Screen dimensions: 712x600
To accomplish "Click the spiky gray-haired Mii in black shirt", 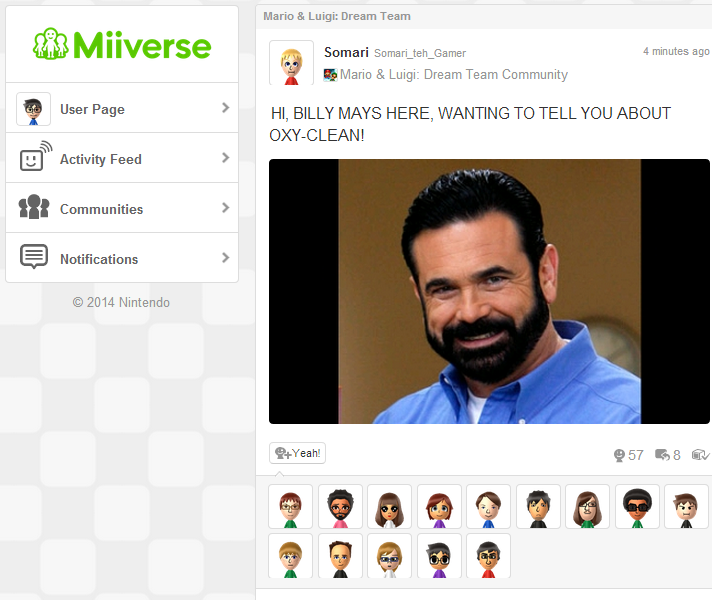I will pos(538,506).
